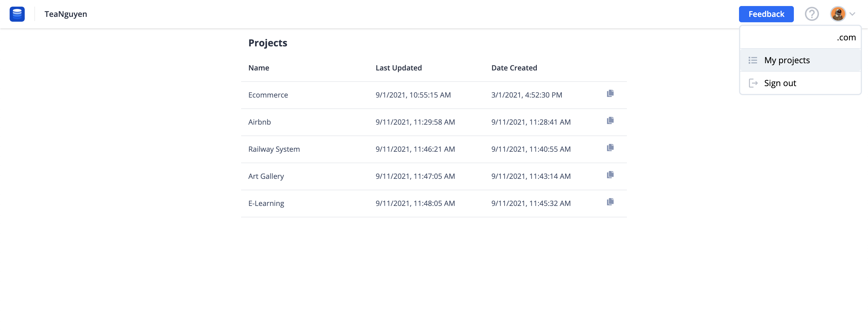Click the TeaNguyen workspace name
This screenshot has height=336, width=868.
pyautogui.click(x=66, y=14)
